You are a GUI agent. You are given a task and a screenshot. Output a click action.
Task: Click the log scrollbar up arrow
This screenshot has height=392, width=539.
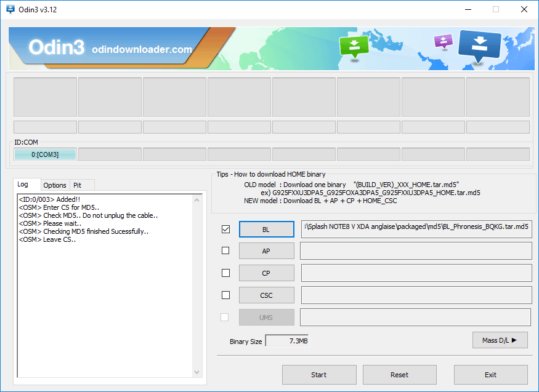(197, 200)
